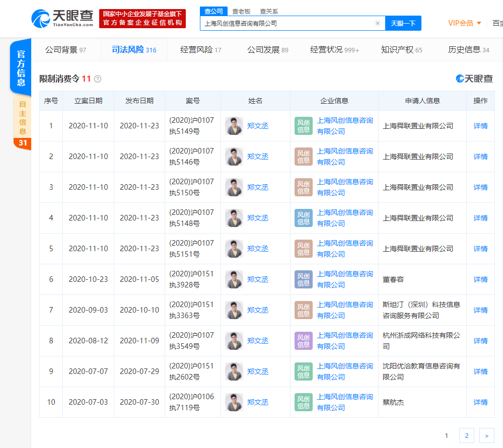The image size is (503, 448).
Task: Click 郑文丞 avatar photo in row 1
Action: [x=234, y=126]
